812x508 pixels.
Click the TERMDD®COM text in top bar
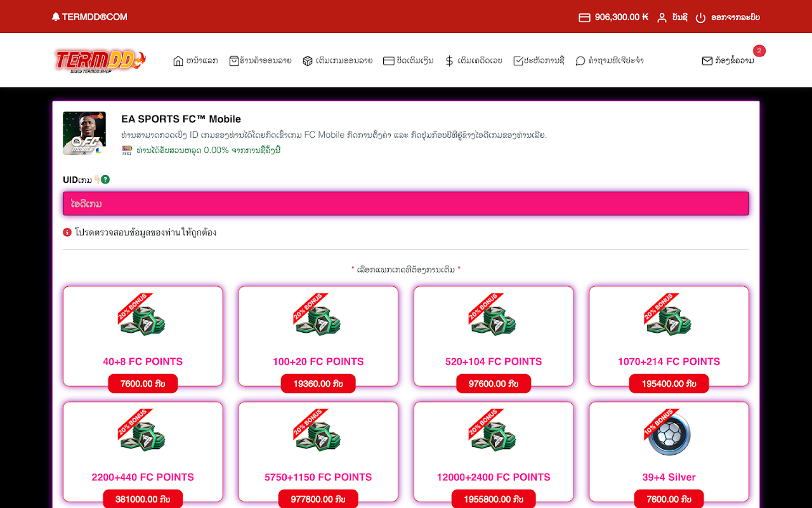click(95, 17)
